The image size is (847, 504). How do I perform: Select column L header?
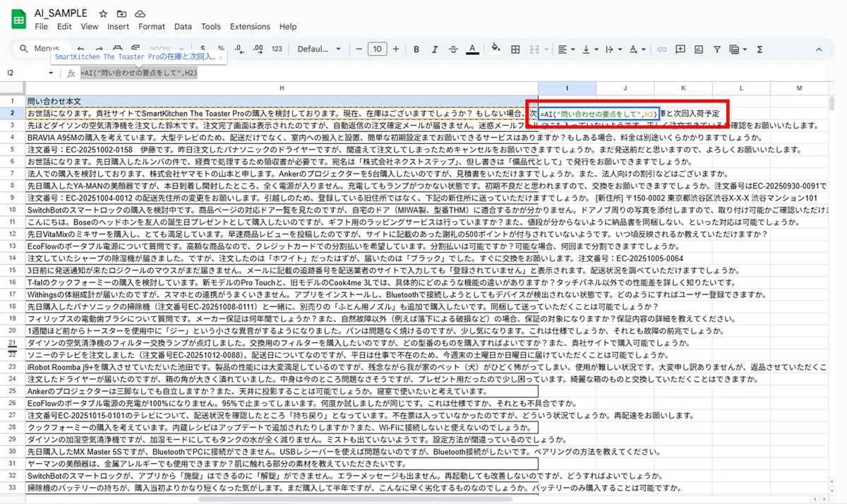[741, 88]
